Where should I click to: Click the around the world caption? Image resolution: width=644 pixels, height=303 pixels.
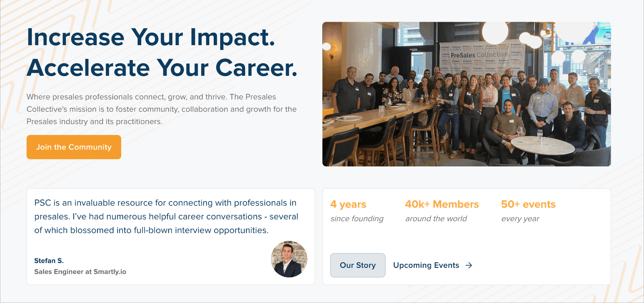[436, 219]
